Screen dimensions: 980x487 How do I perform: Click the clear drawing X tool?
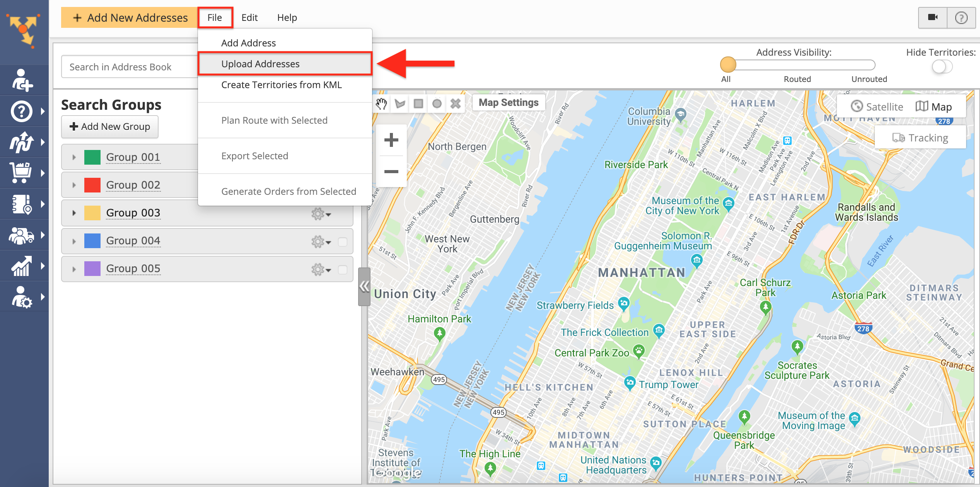click(x=456, y=104)
